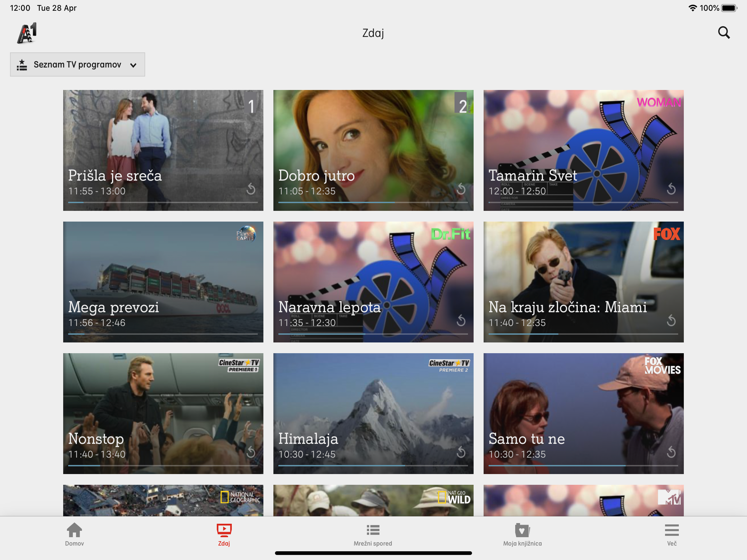Viewport: 747px width, 560px height.
Task: Tap the "12:00 - 12:50" time range
Action: 517,191
